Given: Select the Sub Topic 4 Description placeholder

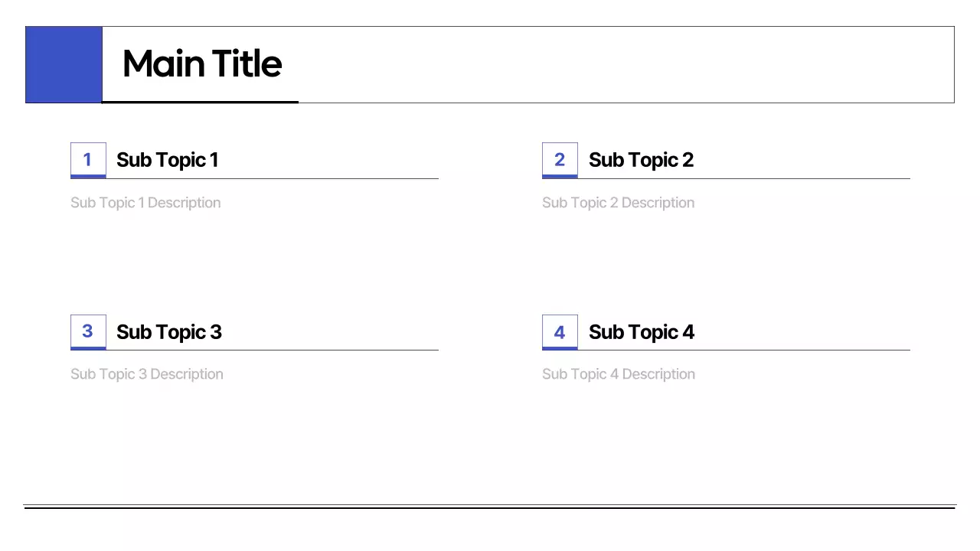Looking at the screenshot, I should tap(619, 374).
